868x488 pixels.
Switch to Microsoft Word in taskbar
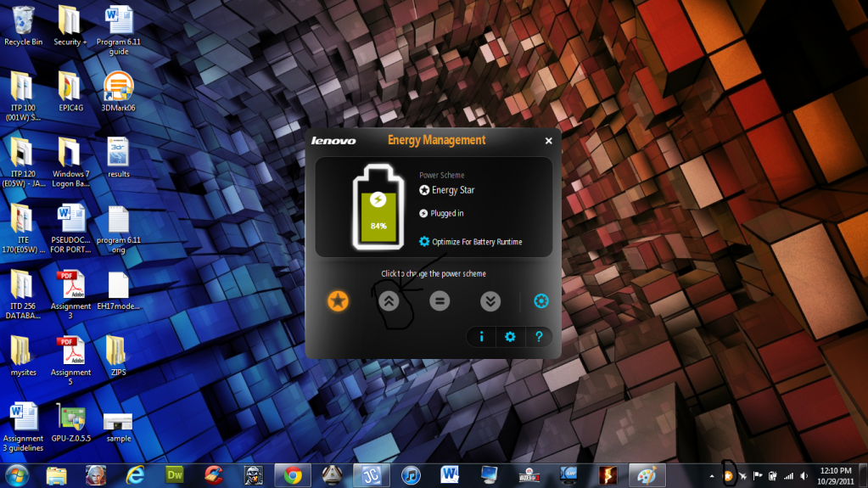pos(450,476)
